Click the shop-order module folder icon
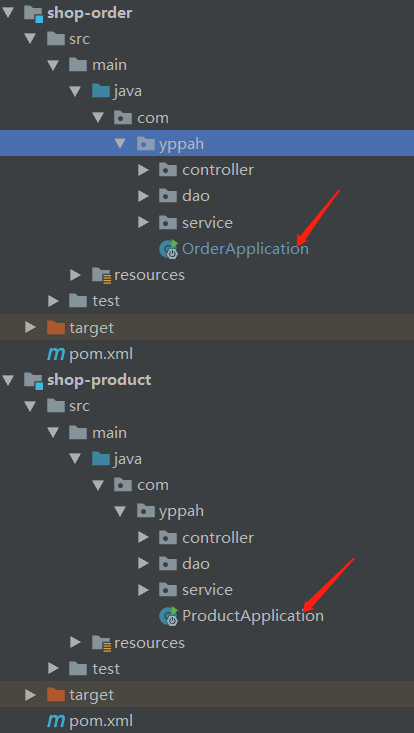The width and height of the screenshot is (414, 733). (x=34, y=13)
